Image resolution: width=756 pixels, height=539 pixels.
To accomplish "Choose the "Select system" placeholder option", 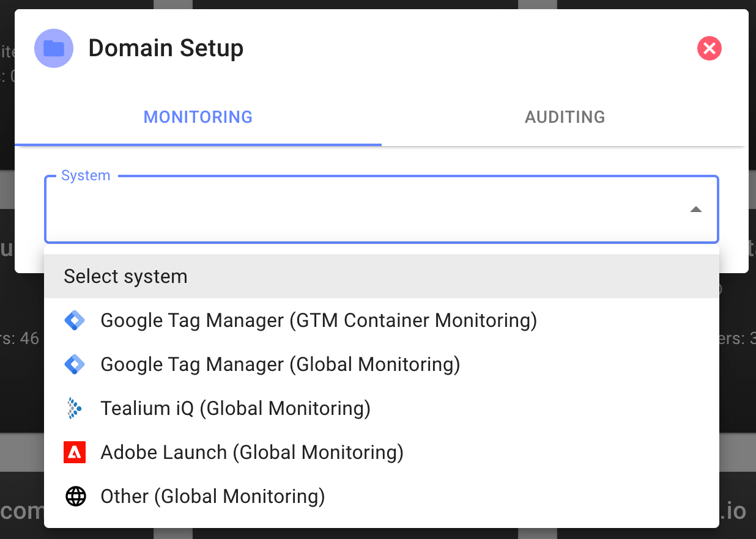I will (x=126, y=276).
